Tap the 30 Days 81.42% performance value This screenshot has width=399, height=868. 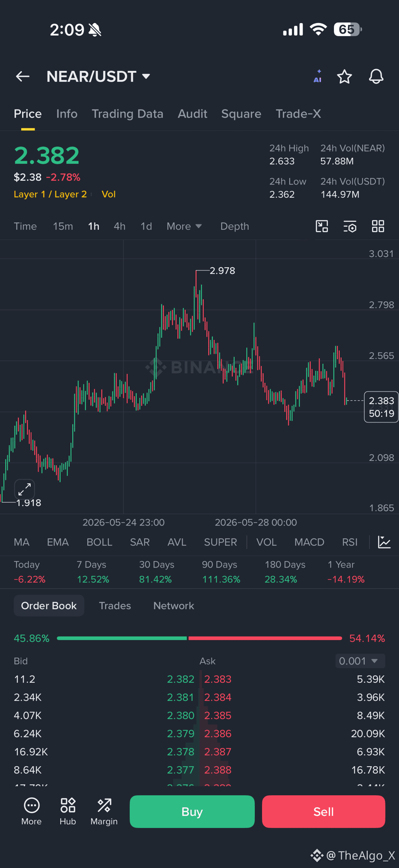[x=155, y=579]
